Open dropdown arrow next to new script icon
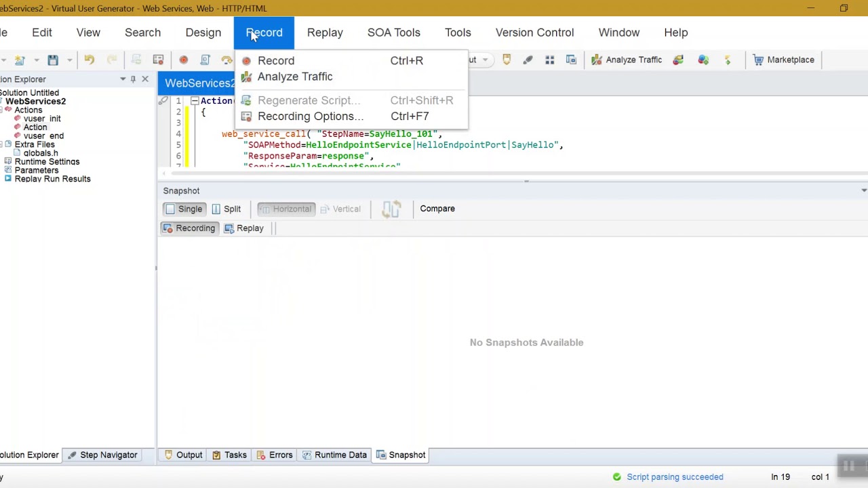This screenshot has width=868, height=488. [x=36, y=60]
